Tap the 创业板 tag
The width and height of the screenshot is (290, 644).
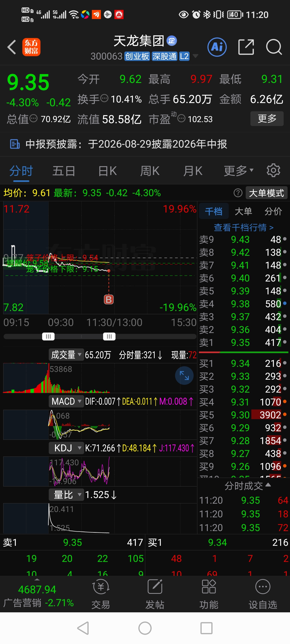pyautogui.click(x=137, y=56)
